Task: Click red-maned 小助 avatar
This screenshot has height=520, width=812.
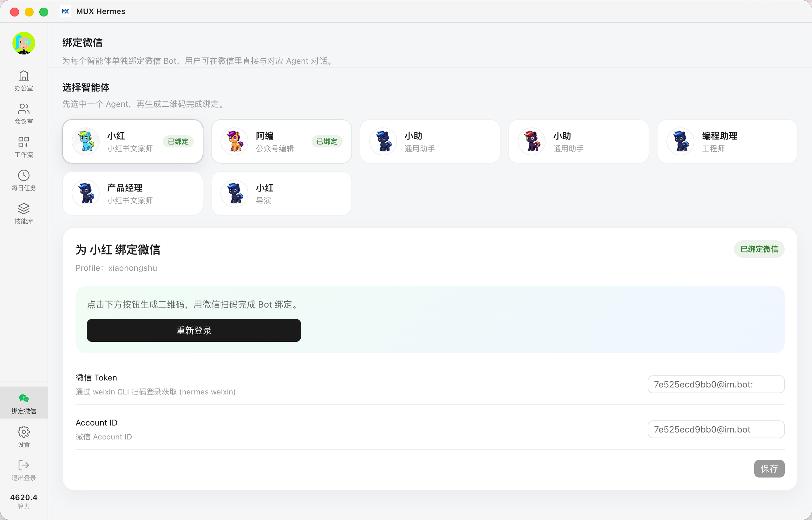Action: coord(532,141)
